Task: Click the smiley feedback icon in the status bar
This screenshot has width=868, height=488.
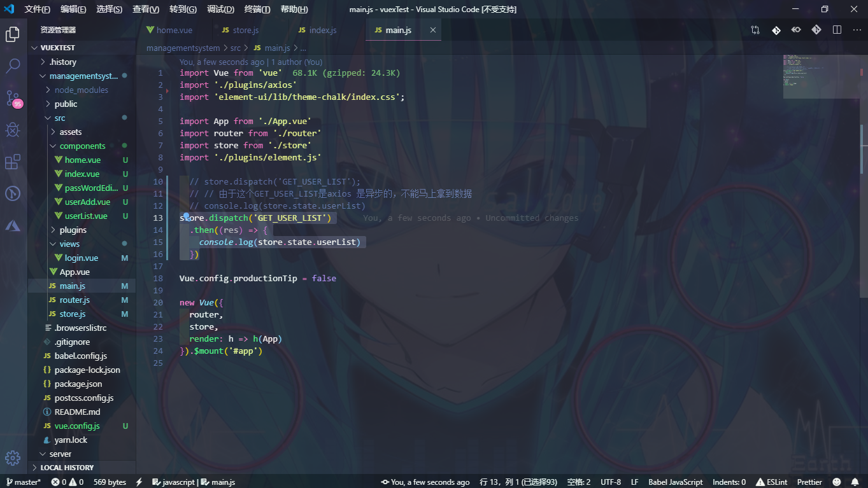Action: point(837,482)
